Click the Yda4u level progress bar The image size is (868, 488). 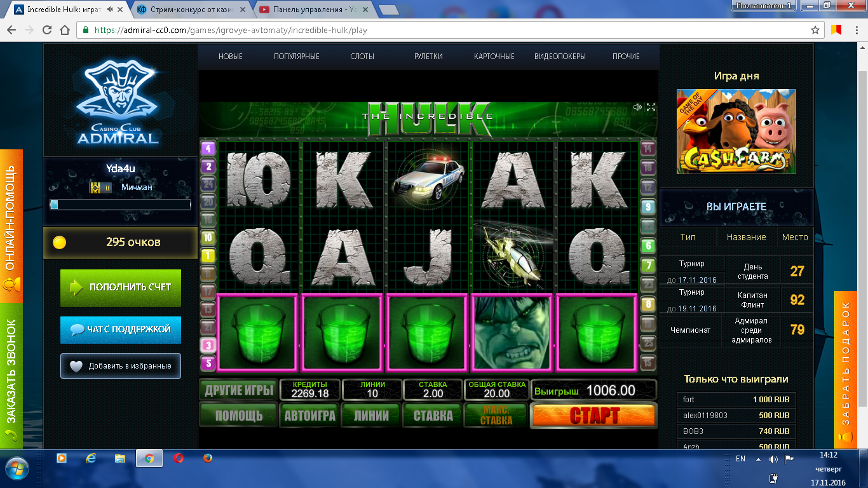pos(120,205)
